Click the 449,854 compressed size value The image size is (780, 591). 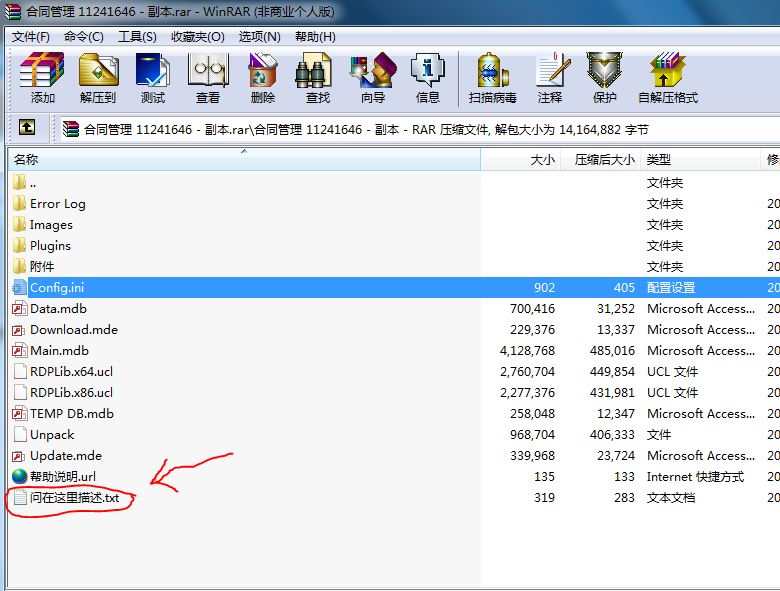[612, 372]
